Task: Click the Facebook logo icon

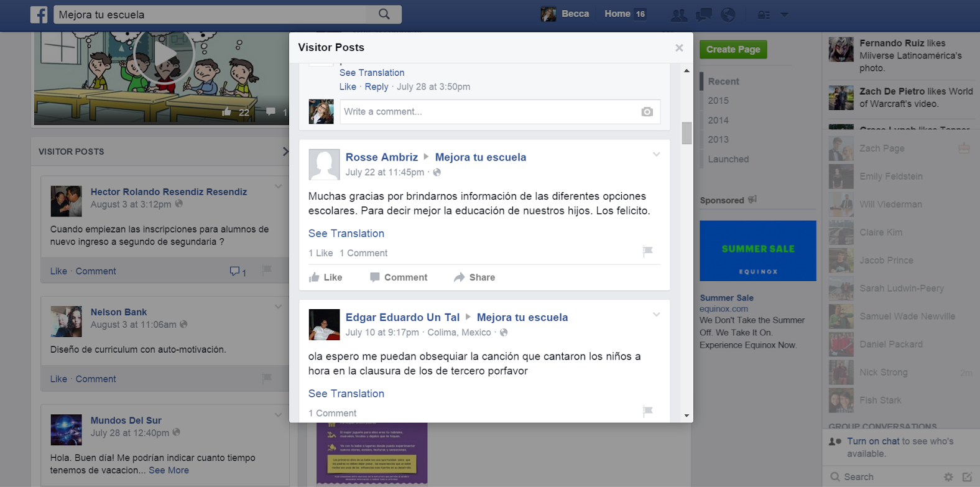Action: [39, 14]
